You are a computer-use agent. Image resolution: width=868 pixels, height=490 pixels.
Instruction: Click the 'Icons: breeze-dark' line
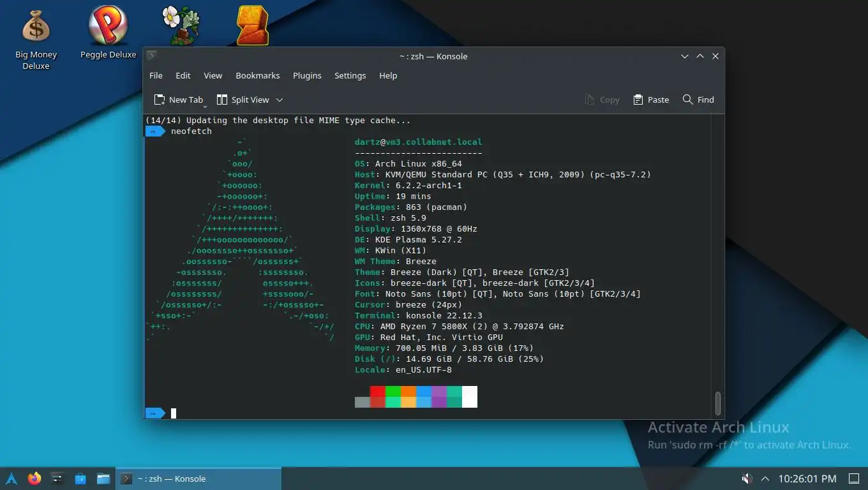click(x=475, y=283)
